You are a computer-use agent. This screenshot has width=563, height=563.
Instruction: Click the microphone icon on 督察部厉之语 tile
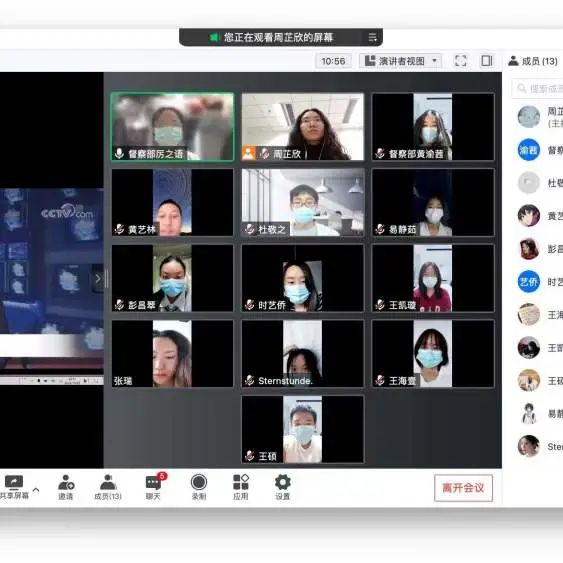[119, 153]
